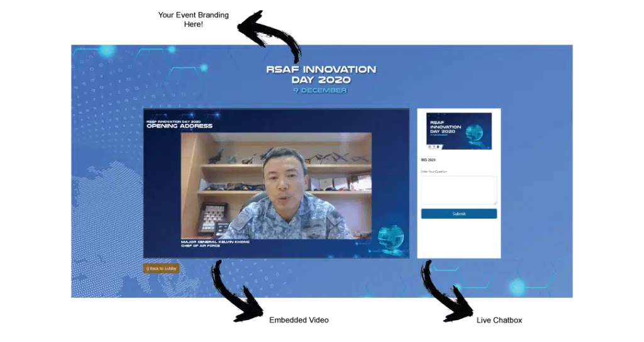Click the RSAF INNOVATION DAY 2020 heading

point(321,74)
